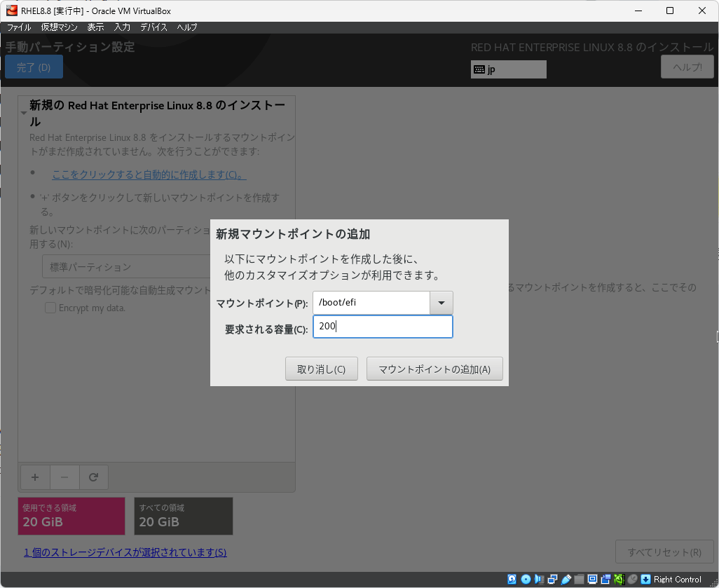Click the magenta available space 20 GiB box
719x588 pixels.
tap(71, 516)
